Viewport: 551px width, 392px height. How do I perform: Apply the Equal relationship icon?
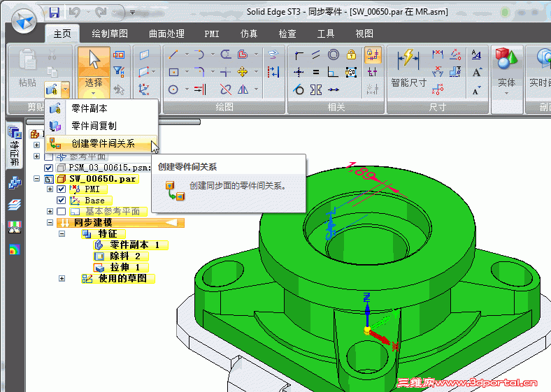(x=316, y=72)
